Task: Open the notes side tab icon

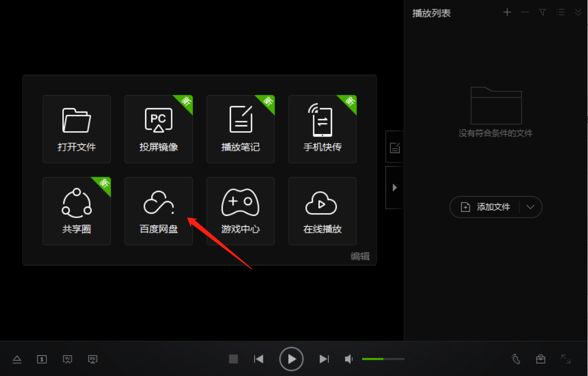Action: click(395, 148)
